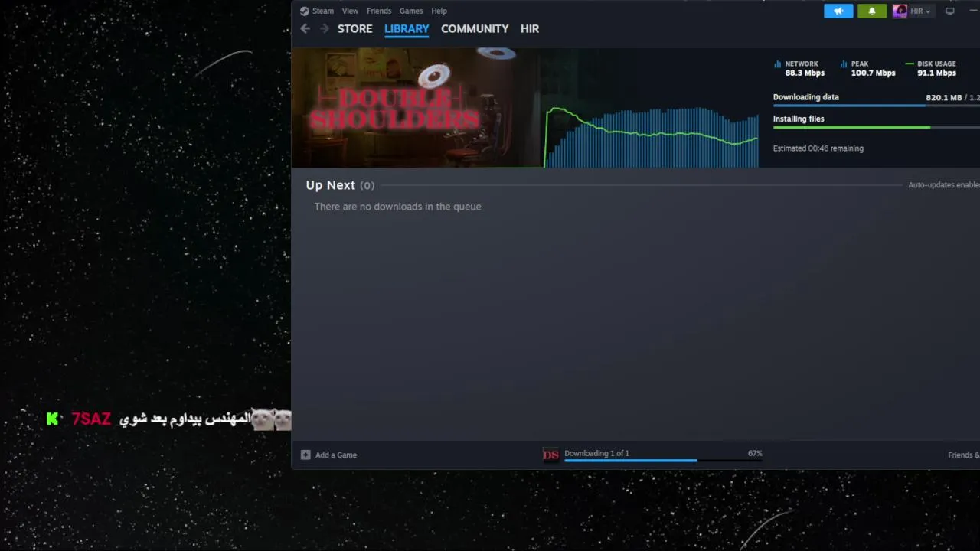
Task: Open the Steam menu
Action: (322, 11)
